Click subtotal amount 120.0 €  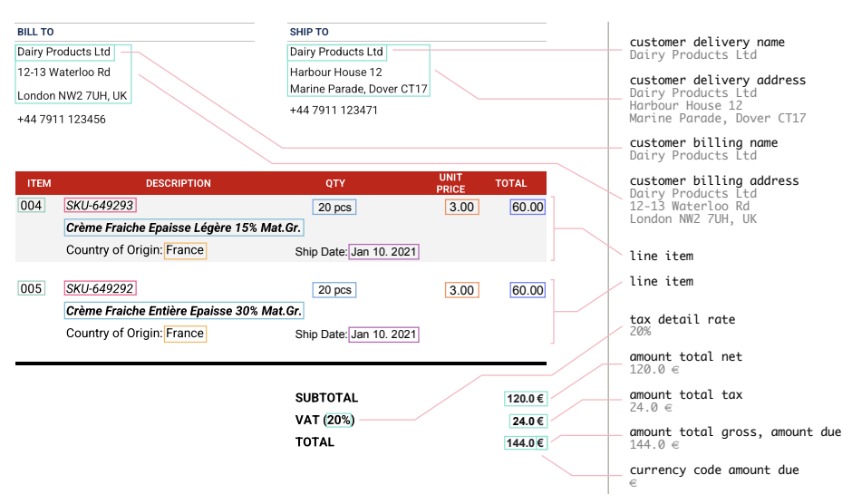click(x=526, y=399)
